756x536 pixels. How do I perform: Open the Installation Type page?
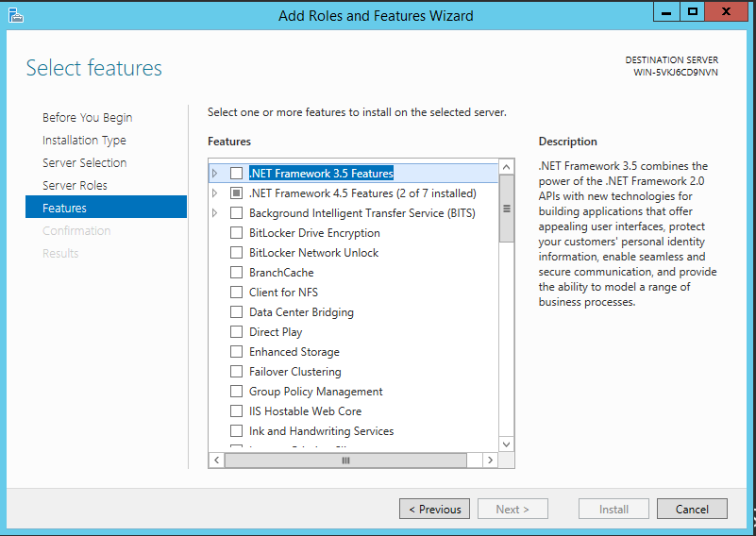coord(84,141)
